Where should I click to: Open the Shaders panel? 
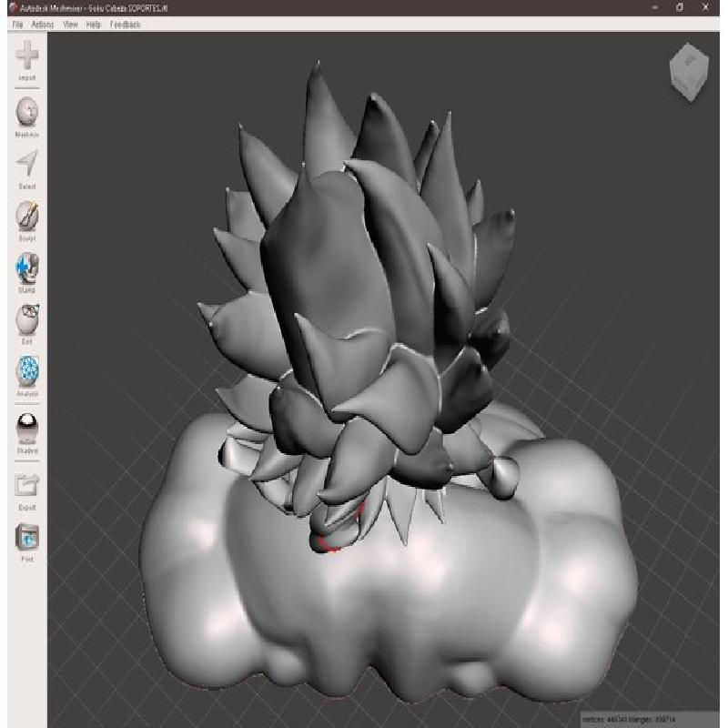tap(27, 433)
